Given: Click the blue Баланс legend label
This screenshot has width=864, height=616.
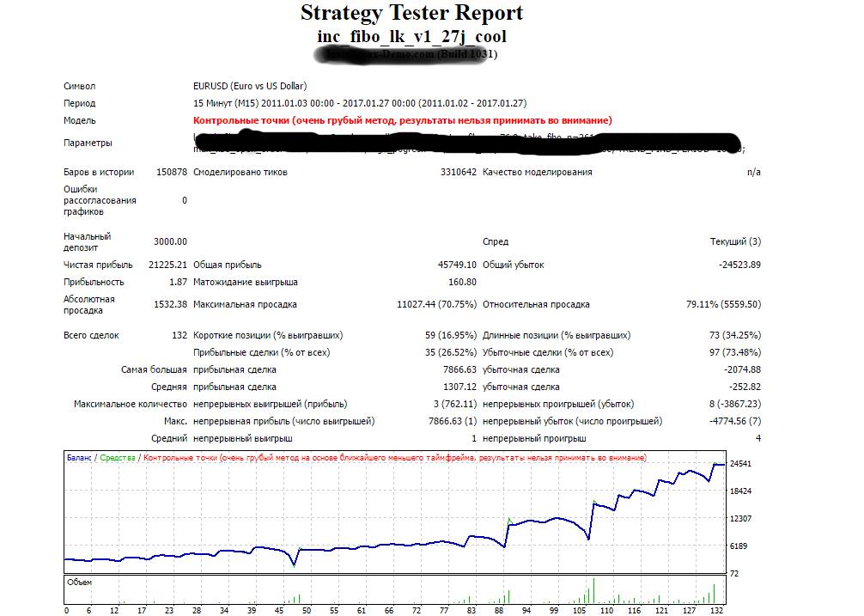Looking at the screenshot, I should pos(79,457).
